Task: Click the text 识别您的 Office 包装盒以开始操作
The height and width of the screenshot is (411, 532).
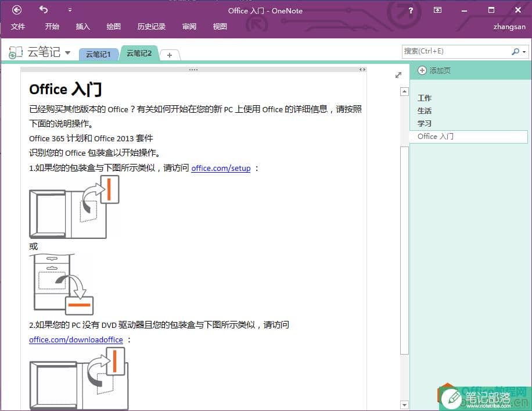Action: click(x=94, y=153)
